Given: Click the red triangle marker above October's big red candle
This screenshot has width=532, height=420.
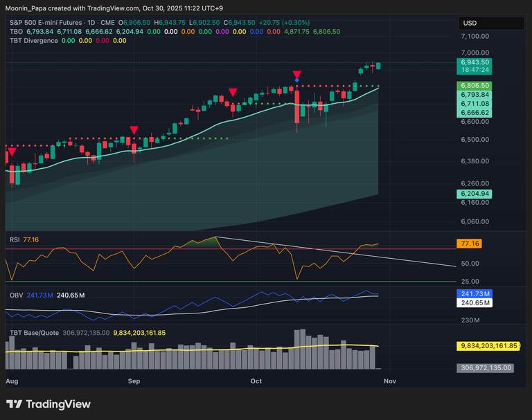Looking at the screenshot, I should (x=296, y=73).
